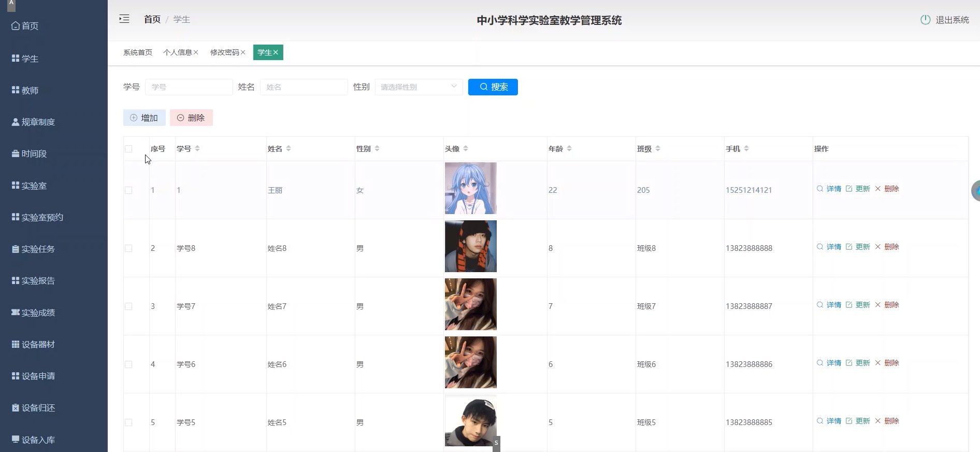The width and height of the screenshot is (980, 452).
Task: Click the sort icon beside 手机 header
Action: (x=746, y=149)
